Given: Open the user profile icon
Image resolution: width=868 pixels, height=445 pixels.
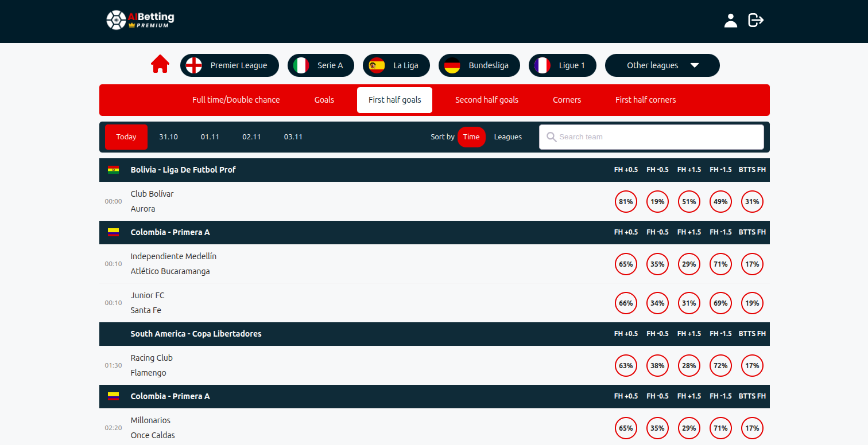Looking at the screenshot, I should pos(730,21).
